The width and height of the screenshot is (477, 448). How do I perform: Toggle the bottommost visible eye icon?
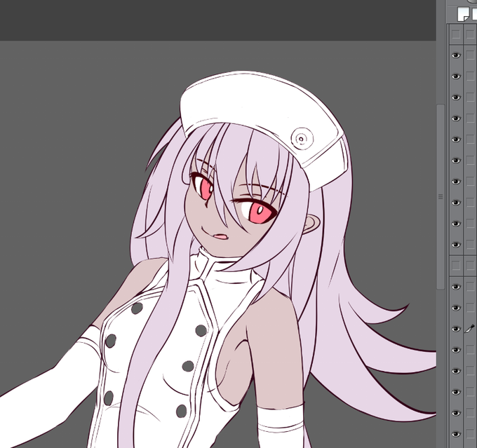pyautogui.click(x=456, y=434)
